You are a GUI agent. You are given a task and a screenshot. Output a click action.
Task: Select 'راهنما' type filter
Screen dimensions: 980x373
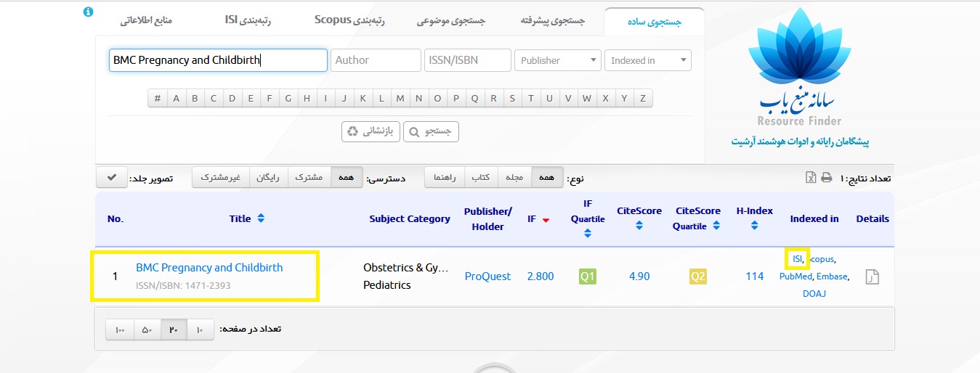click(445, 178)
